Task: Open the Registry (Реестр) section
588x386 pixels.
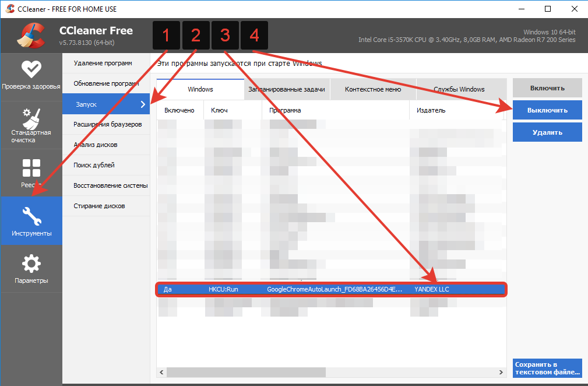Action: pyautogui.click(x=31, y=173)
